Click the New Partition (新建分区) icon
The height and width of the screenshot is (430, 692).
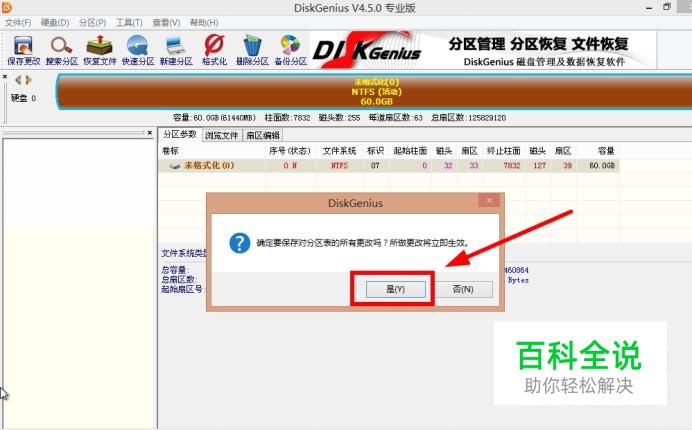click(x=176, y=50)
